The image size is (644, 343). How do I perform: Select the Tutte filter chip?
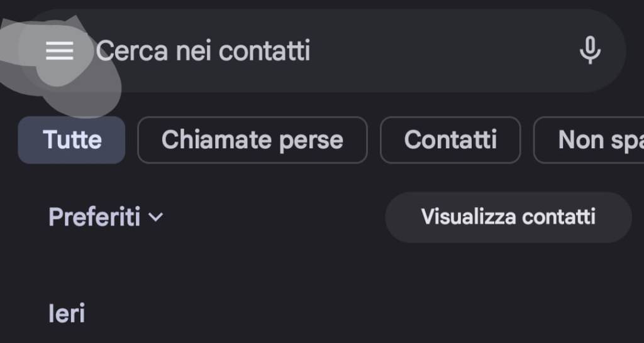tap(72, 139)
